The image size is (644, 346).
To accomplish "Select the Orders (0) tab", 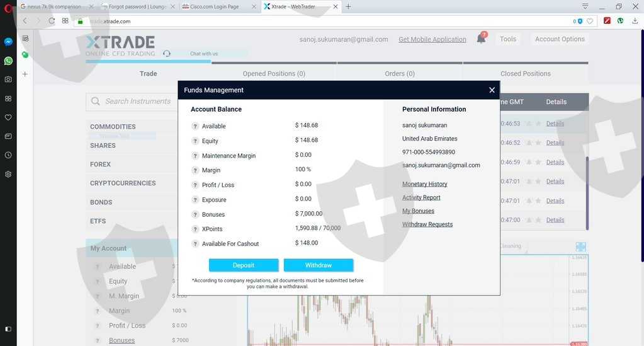I will coord(400,74).
